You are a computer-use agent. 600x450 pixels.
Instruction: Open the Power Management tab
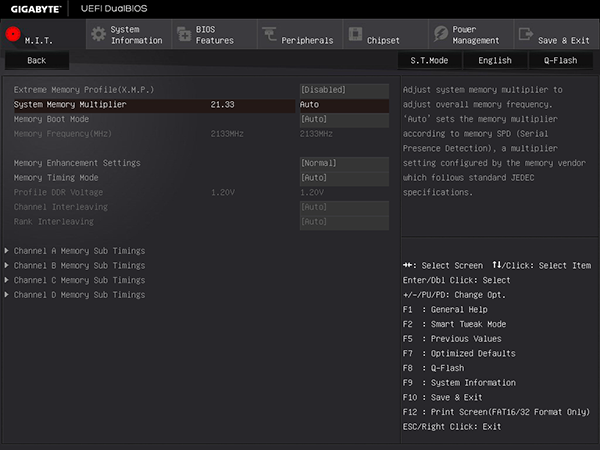471,34
